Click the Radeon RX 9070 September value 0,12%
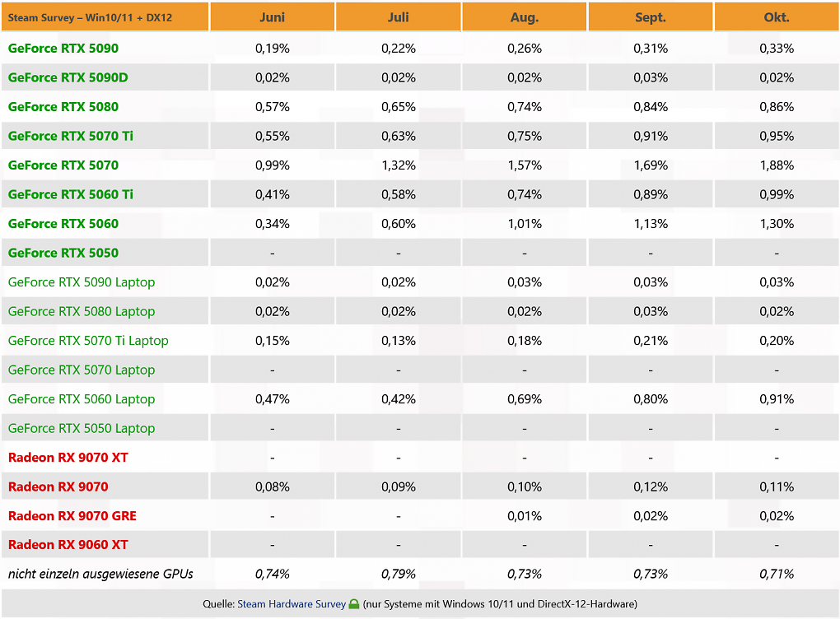 [x=651, y=486]
